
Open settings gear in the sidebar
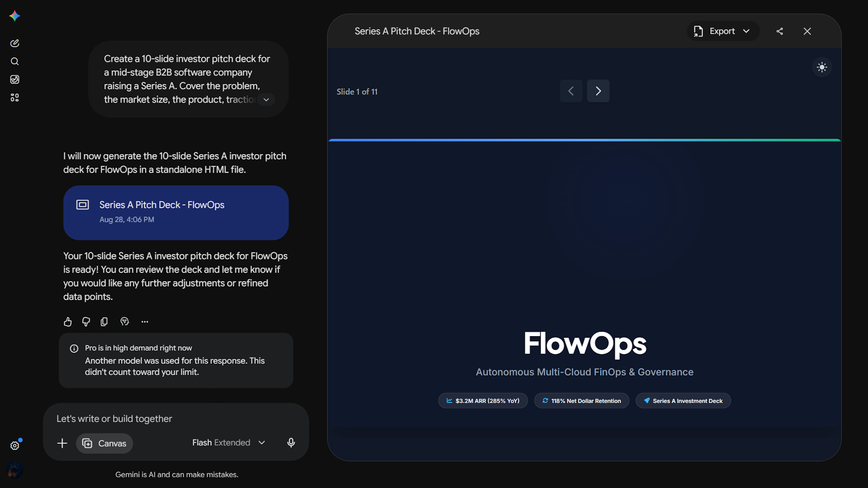(x=14, y=446)
